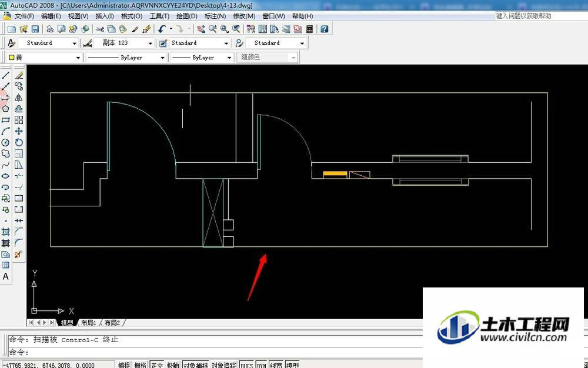Image resolution: width=588 pixels, height=368 pixels.
Task: Open the QuickCalc calculator icon
Action: (x=309, y=29)
